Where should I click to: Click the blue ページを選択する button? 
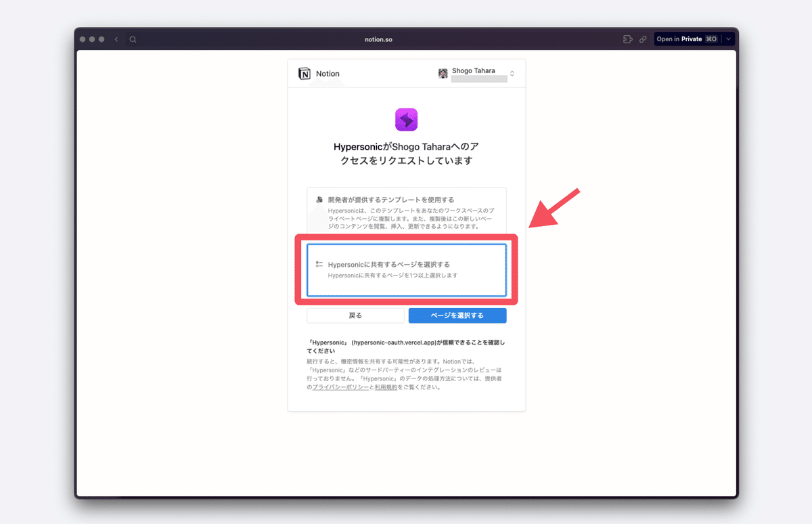[x=457, y=315]
